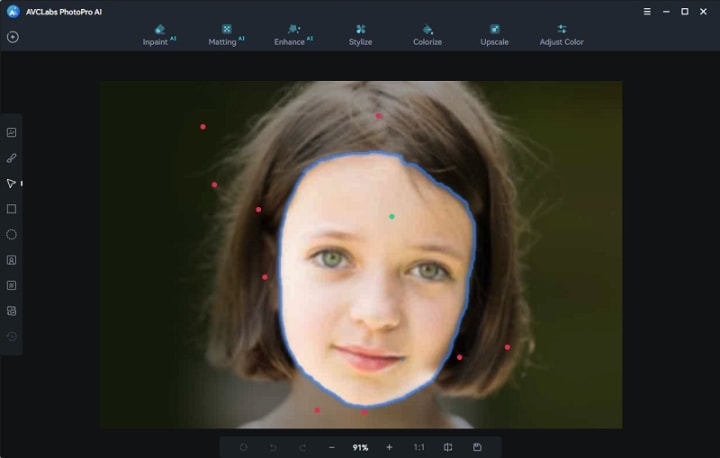Select the ellipse selection tool
The image size is (720, 458).
[11, 235]
